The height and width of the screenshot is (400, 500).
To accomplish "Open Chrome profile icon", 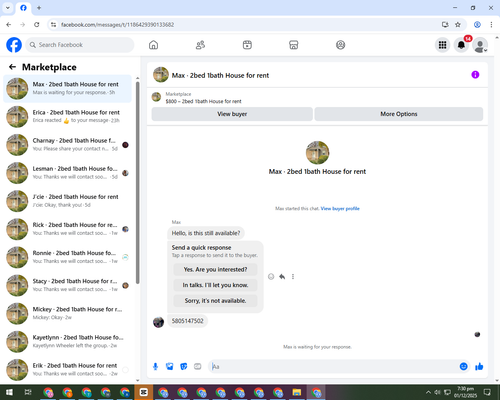I will point(477,25).
